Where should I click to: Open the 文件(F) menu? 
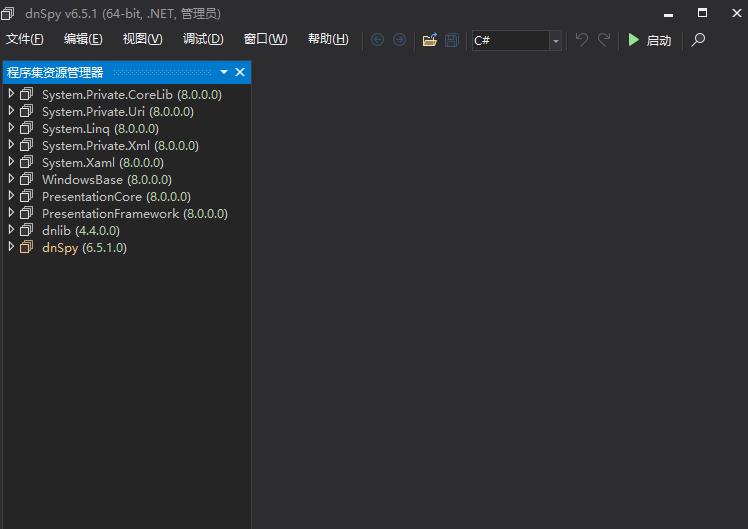pos(25,39)
